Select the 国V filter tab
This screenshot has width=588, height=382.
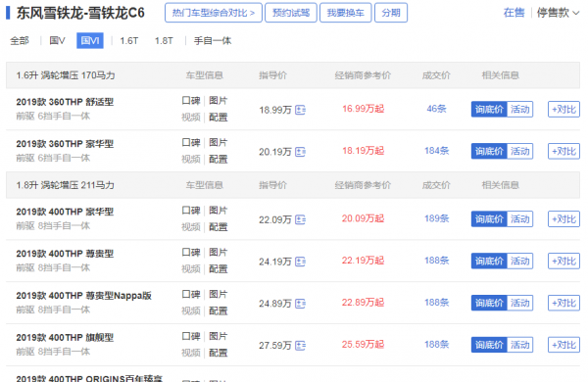[x=58, y=40]
